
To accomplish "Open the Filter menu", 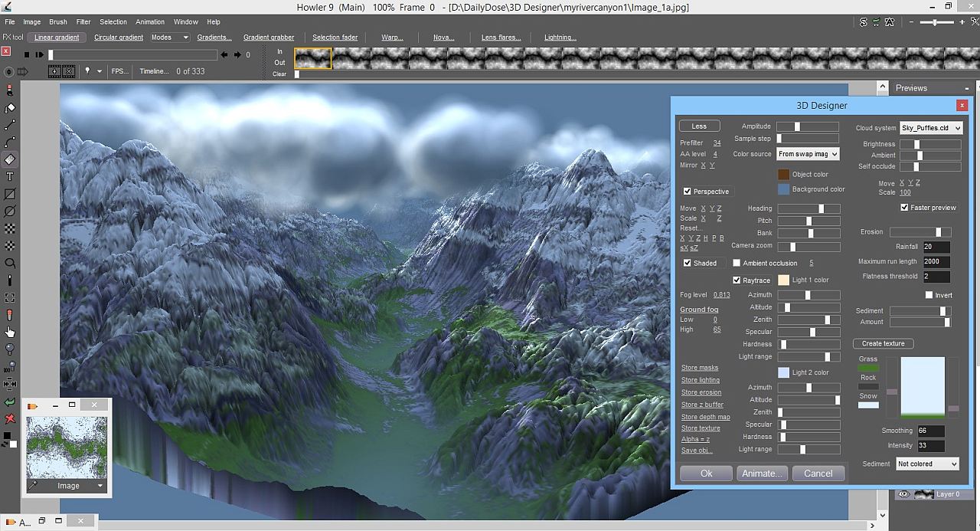I will pyautogui.click(x=83, y=21).
